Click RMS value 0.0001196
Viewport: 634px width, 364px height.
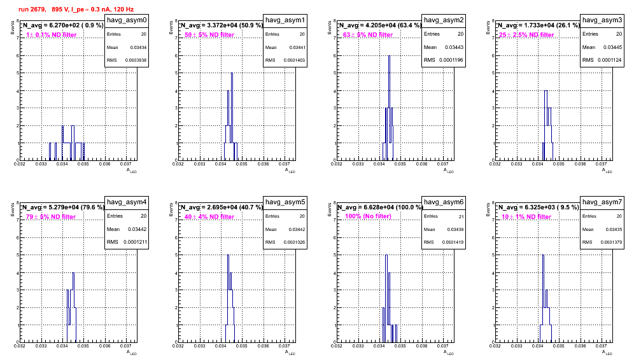(x=451, y=60)
